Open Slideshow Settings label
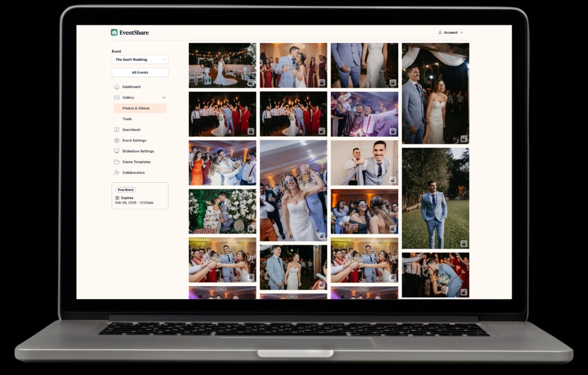Image resolution: width=588 pixels, height=375 pixels. (x=138, y=151)
